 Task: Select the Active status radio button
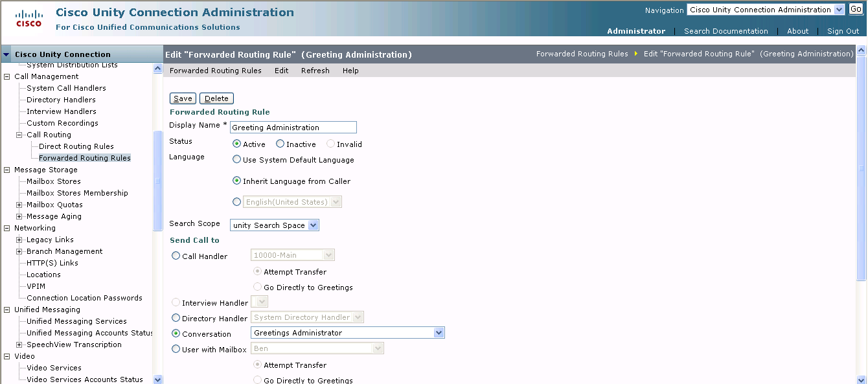coord(236,144)
